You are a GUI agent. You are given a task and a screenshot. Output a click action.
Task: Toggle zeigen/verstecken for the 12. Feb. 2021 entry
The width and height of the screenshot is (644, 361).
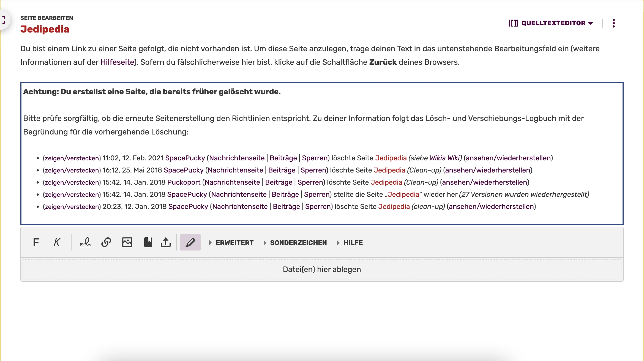[x=72, y=158]
